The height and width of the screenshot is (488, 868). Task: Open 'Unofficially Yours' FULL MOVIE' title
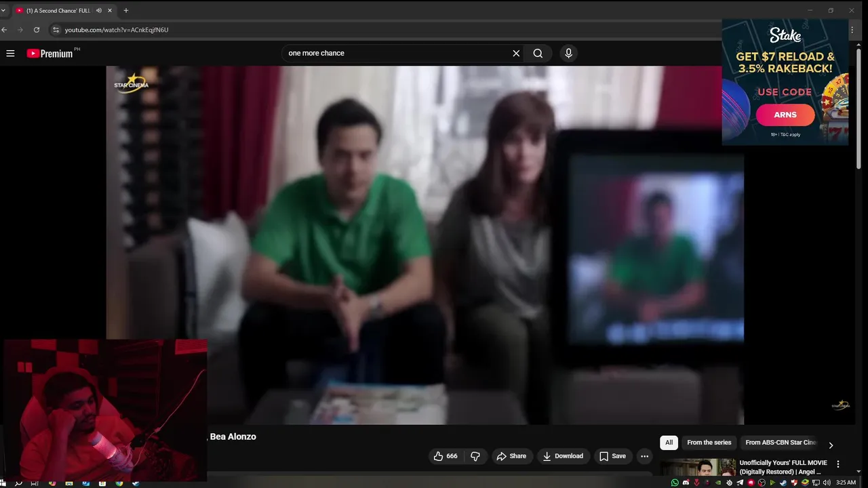783,467
